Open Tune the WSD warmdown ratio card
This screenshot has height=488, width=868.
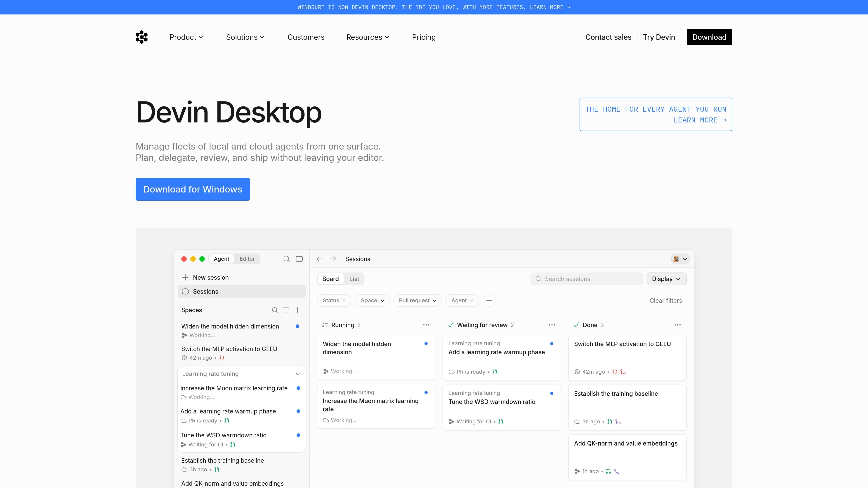point(501,408)
